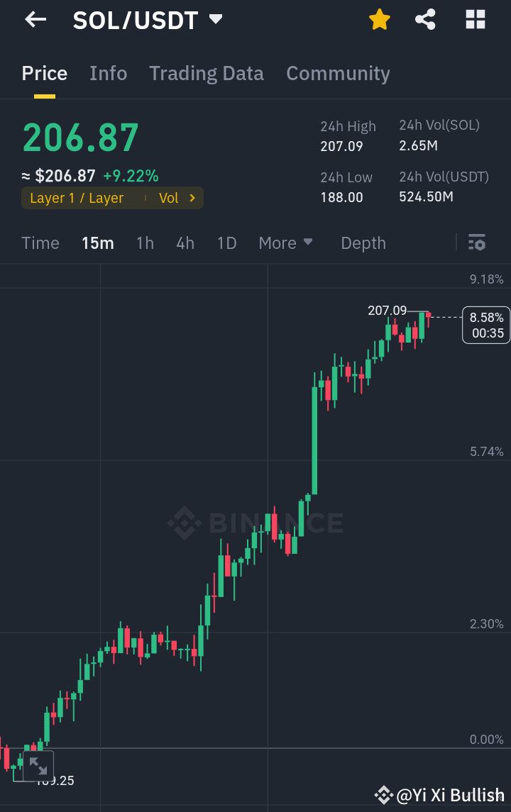The height and width of the screenshot is (812, 511).
Task: Expand the More timeframe dropdown
Action: (x=285, y=243)
